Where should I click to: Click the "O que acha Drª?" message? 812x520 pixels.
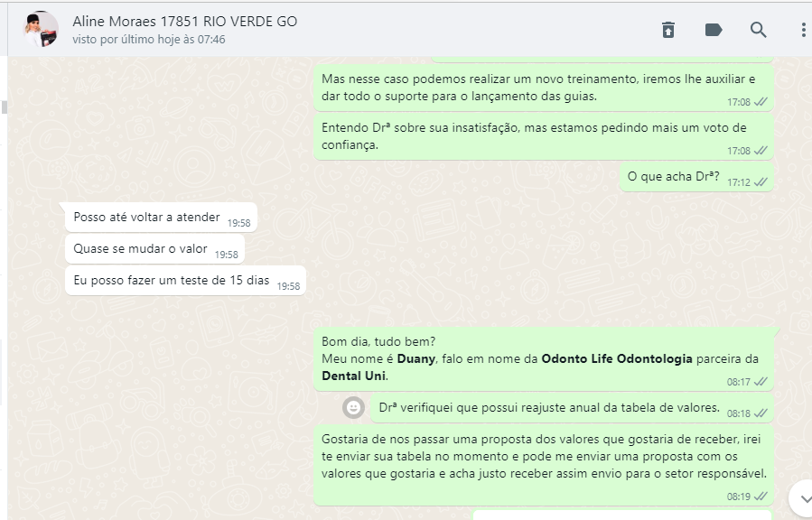tap(696, 177)
